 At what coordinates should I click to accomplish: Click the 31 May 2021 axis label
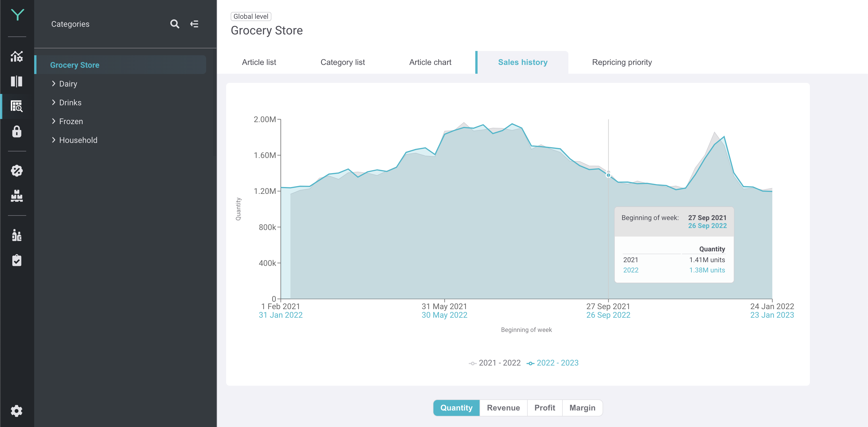[444, 306]
